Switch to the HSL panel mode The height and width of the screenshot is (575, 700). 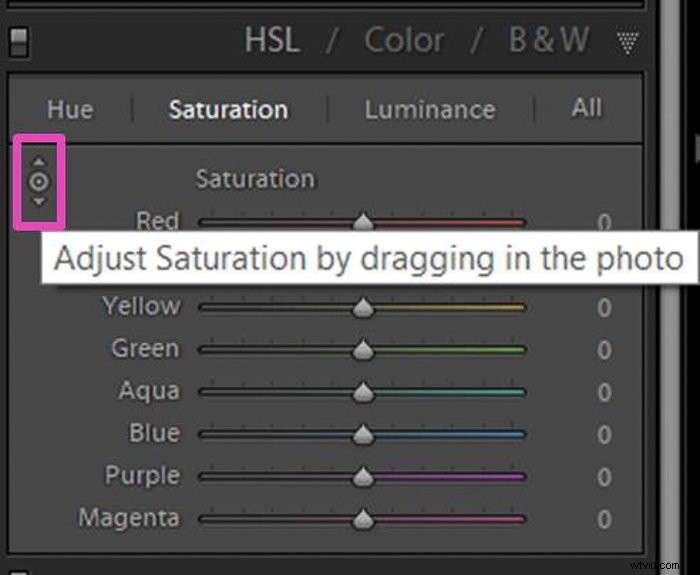click(x=271, y=40)
